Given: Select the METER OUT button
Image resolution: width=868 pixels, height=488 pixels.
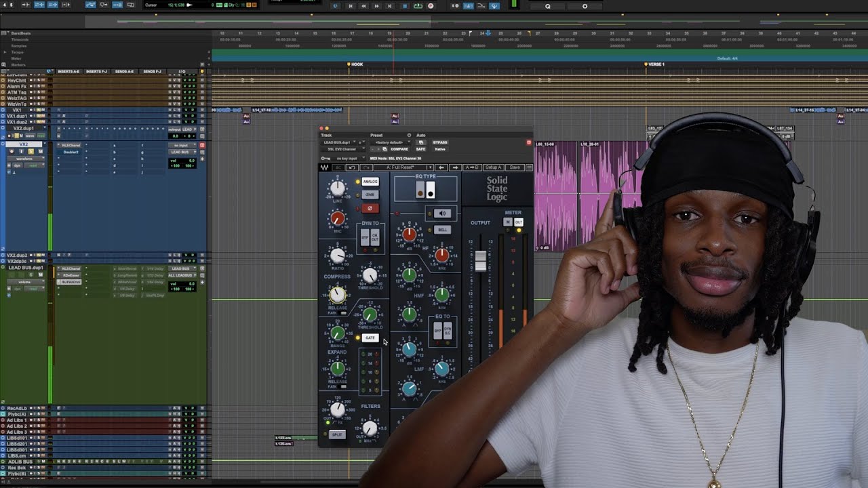Looking at the screenshot, I should (x=519, y=222).
